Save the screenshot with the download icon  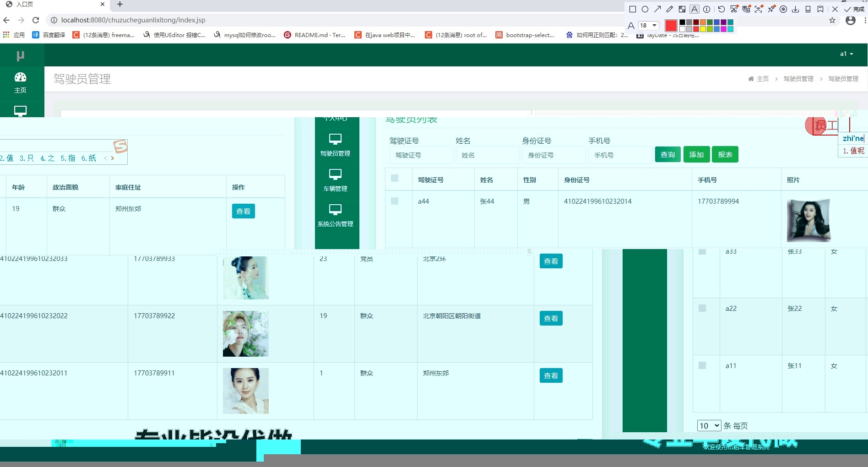(x=796, y=9)
